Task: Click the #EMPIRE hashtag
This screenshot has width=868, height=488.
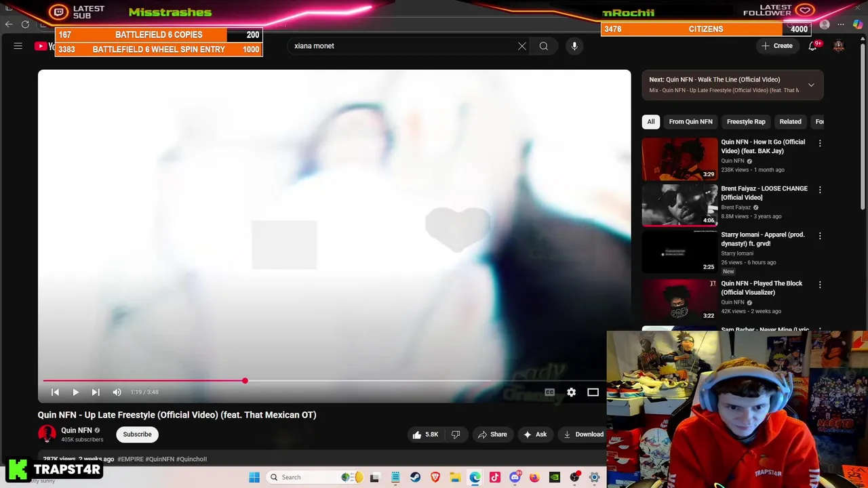Action: click(x=130, y=459)
